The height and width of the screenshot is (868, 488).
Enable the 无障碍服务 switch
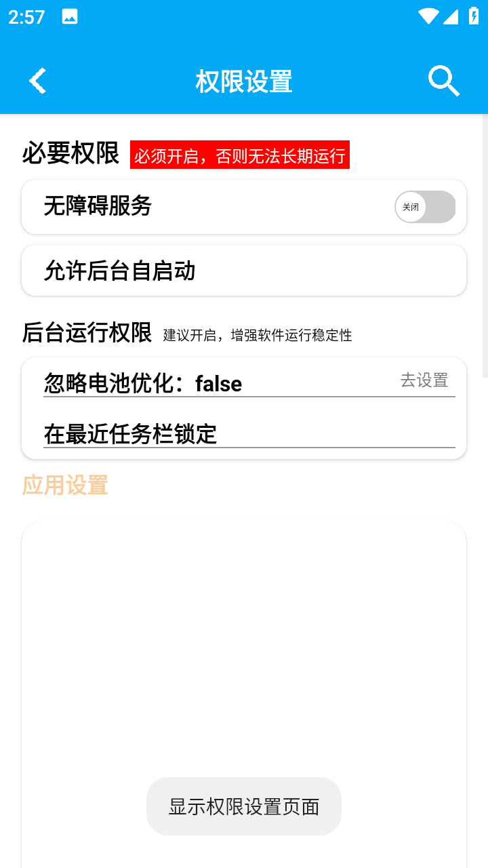[x=425, y=207]
